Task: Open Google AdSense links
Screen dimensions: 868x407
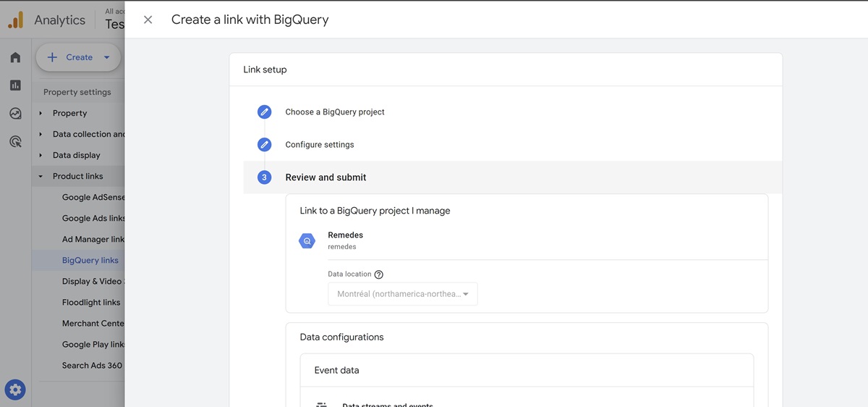Action: pos(93,197)
